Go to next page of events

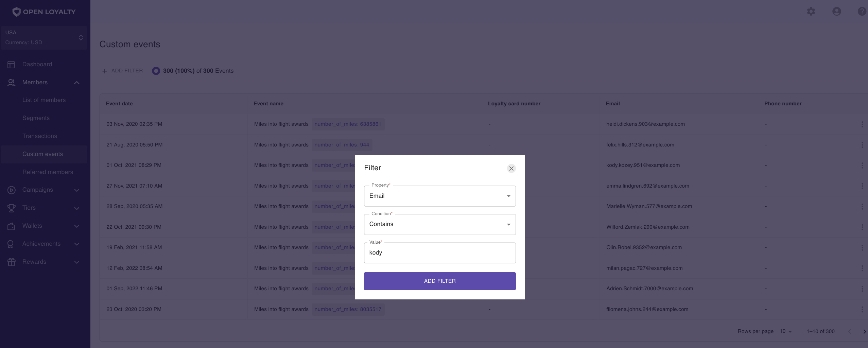864,332
